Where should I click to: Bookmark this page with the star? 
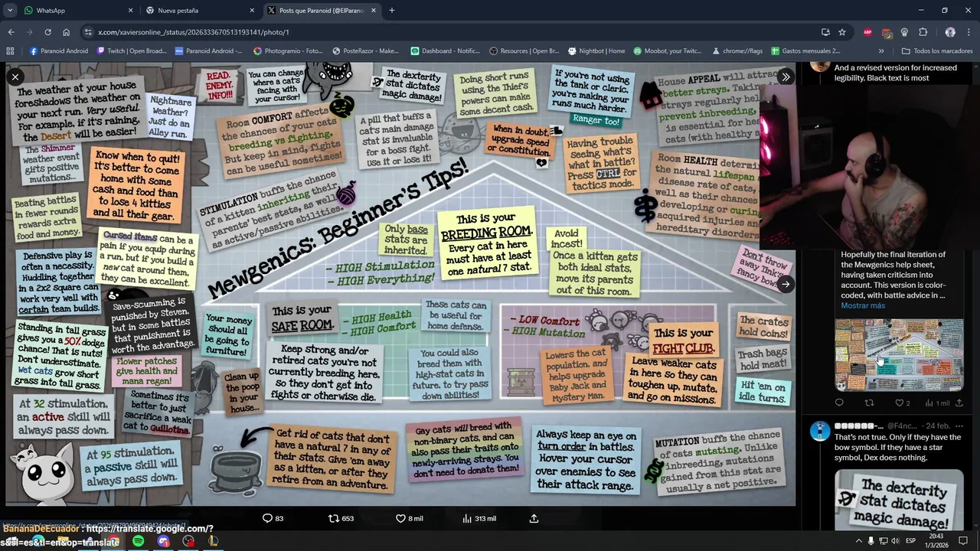(x=842, y=32)
